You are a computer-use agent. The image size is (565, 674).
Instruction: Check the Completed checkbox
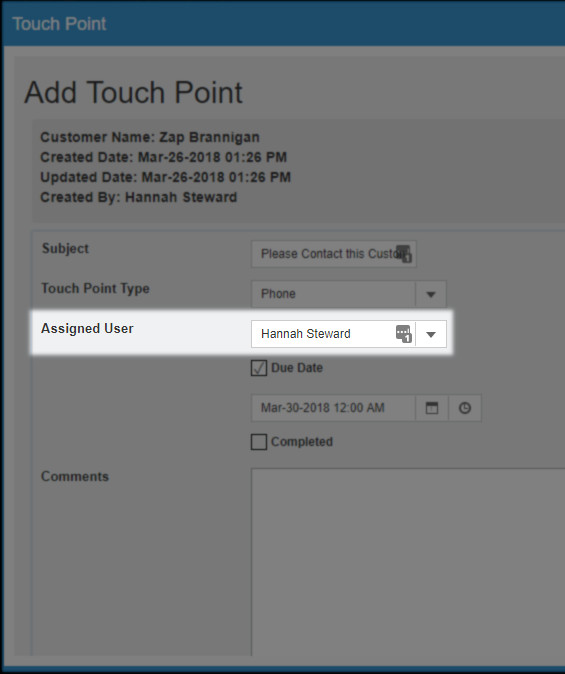tap(259, 442)
